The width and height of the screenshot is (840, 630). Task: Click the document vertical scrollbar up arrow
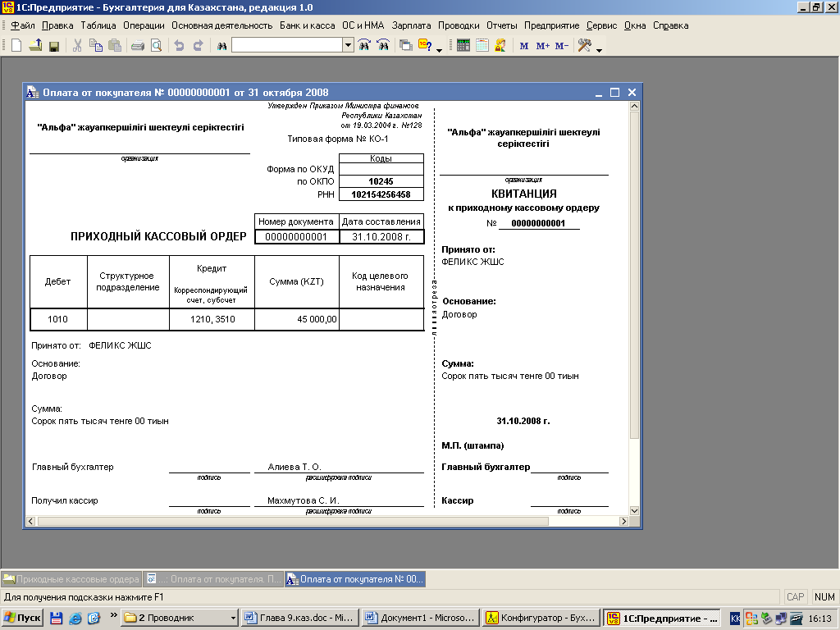click(634, 106)
